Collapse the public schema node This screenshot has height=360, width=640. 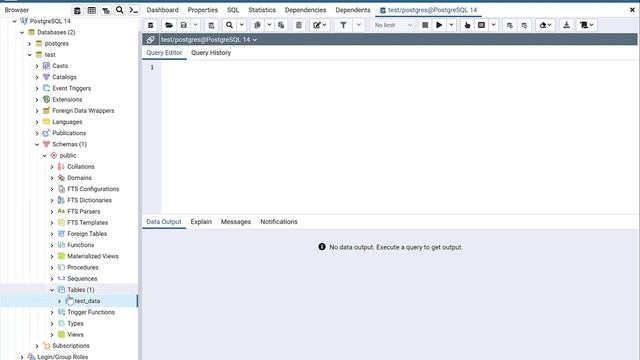point(44,156)
